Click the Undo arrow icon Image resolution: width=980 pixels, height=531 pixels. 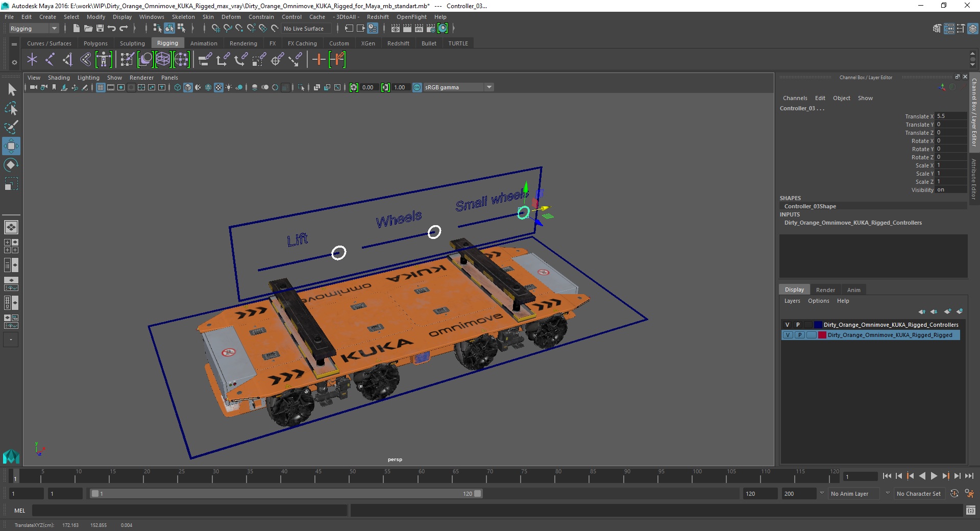click(x=112, y=29)
